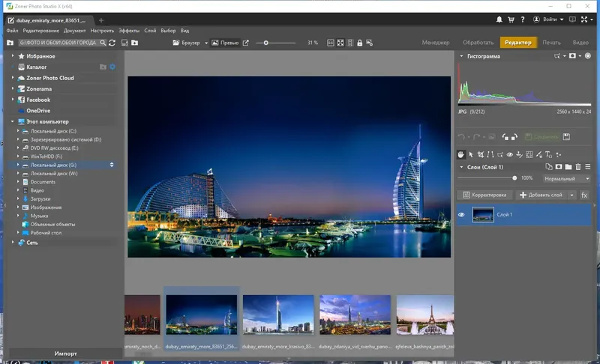Switch to the Менеджер tab

click(436, 43)
